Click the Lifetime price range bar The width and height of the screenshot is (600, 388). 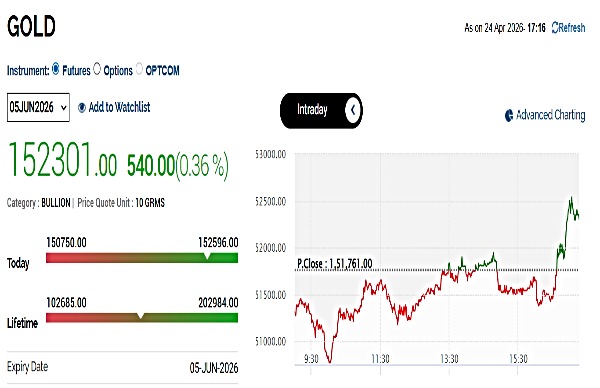point(142,318)
